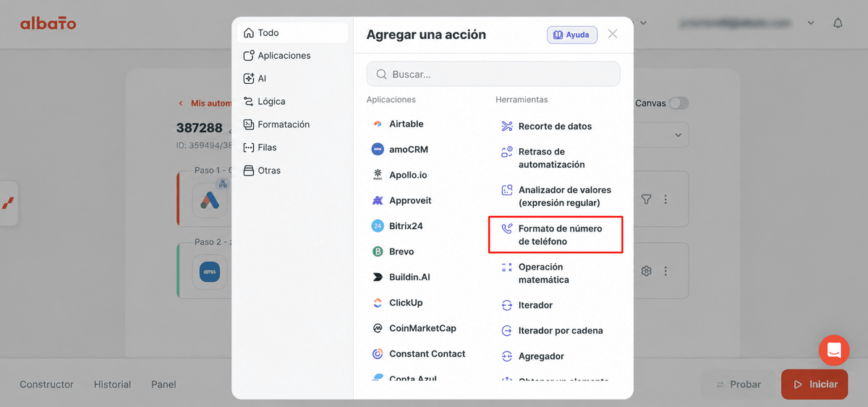Click the Constant Contact app icon
The image size is (868, 407).
click(378, 354)
